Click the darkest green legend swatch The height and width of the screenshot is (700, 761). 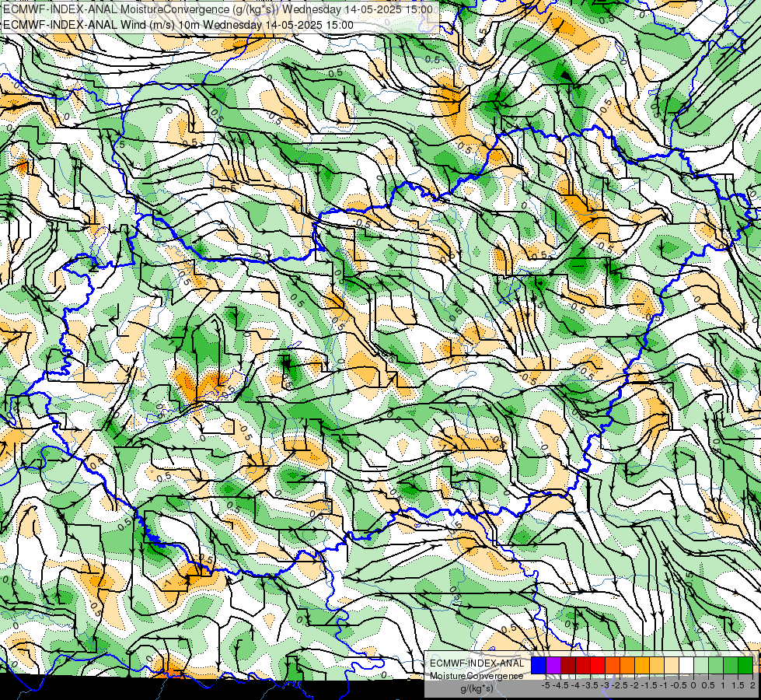745,665
